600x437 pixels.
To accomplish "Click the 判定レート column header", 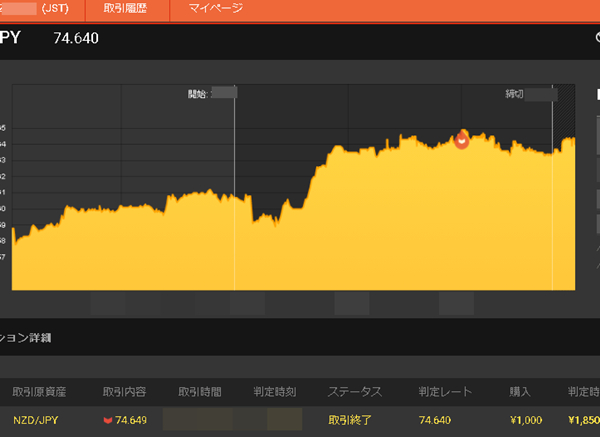I will [443, 392].
